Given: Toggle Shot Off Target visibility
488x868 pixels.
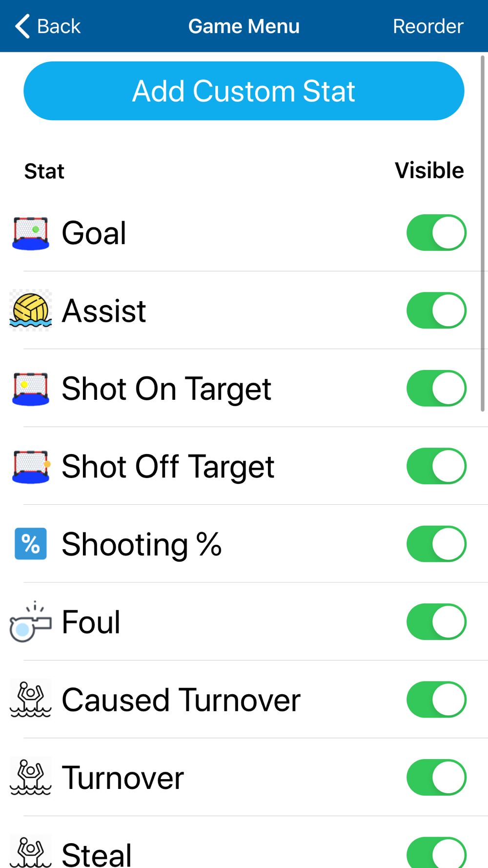Looking at the screenshot, I should [436, 466].
